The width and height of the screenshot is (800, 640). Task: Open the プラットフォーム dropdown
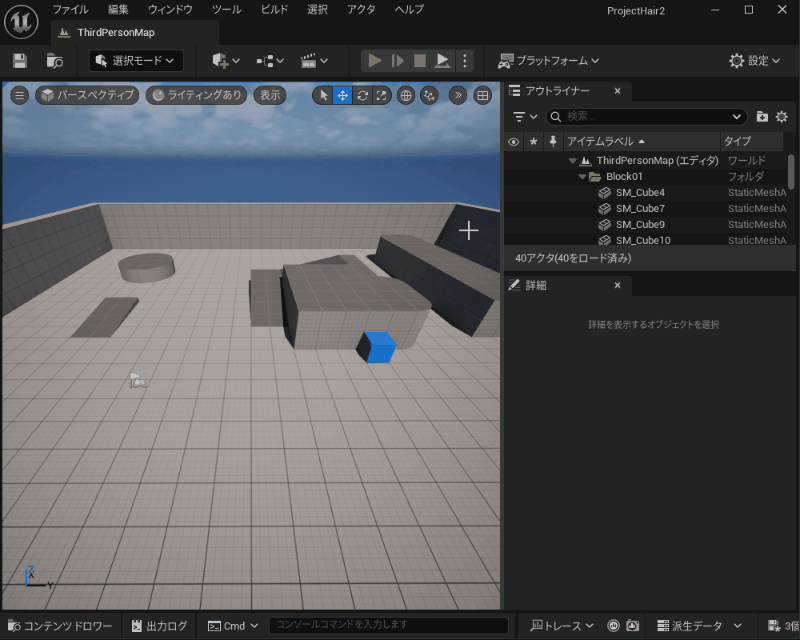tap(549, 61)
